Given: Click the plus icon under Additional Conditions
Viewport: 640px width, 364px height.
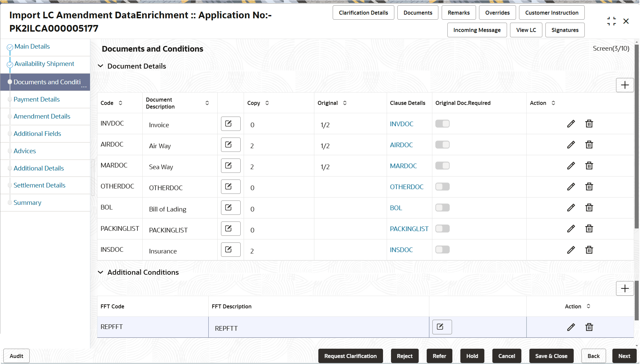Looking at the screenshot, I should pyautogui.click(x=625, y=288).
